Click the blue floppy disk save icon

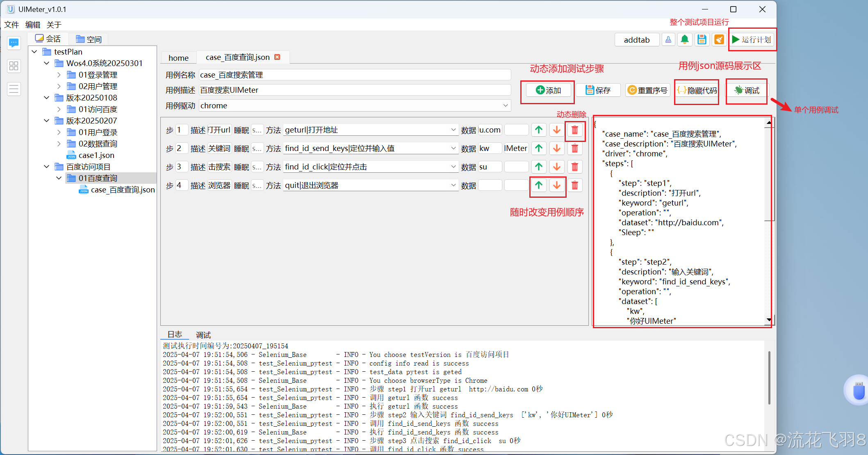coord(702,39)
